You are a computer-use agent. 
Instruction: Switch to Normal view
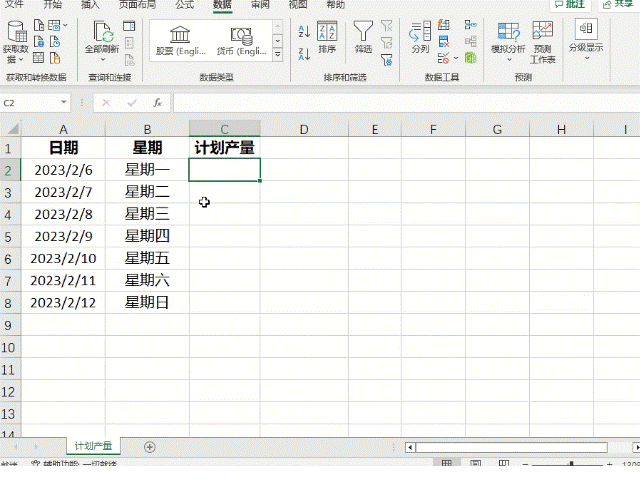[447, 464]
